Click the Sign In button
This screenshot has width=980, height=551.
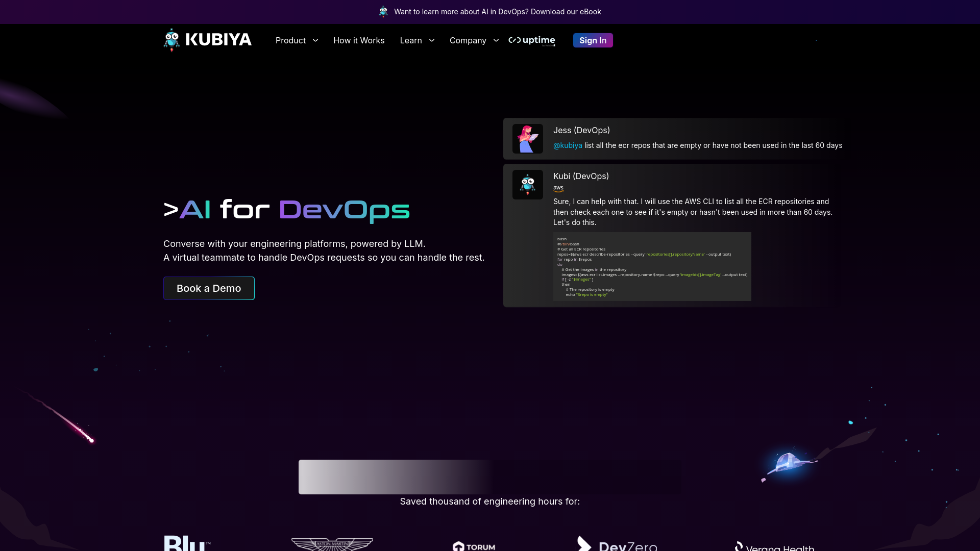(x=593, y=40)
